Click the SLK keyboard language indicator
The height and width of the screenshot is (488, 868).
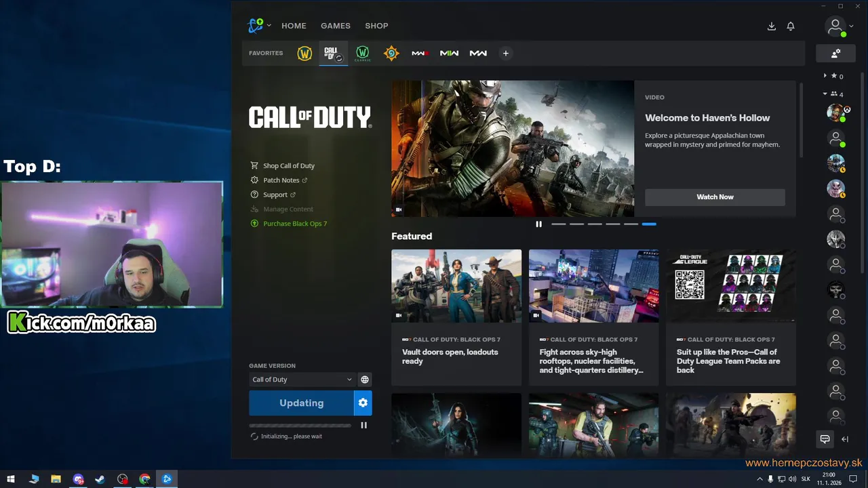pos(806,479)
